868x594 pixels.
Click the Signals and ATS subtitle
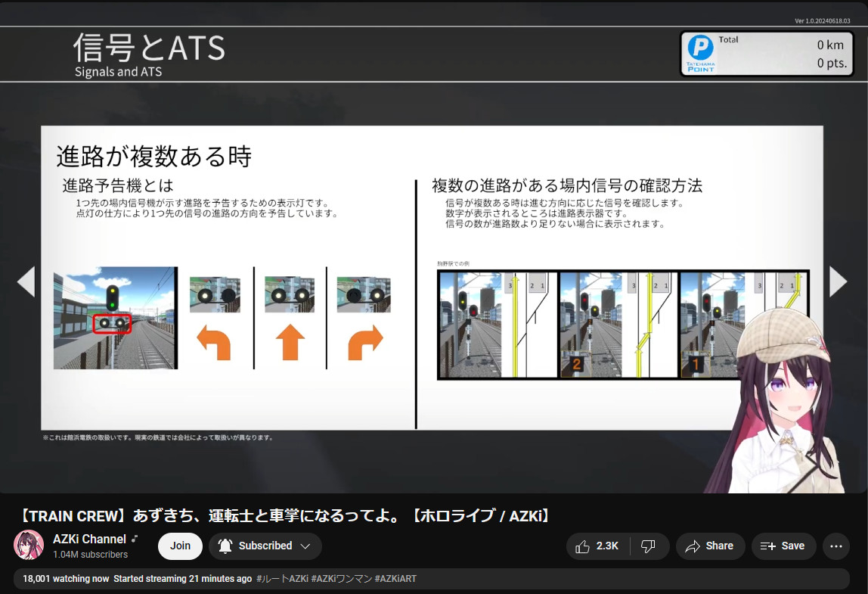[119, 72]
